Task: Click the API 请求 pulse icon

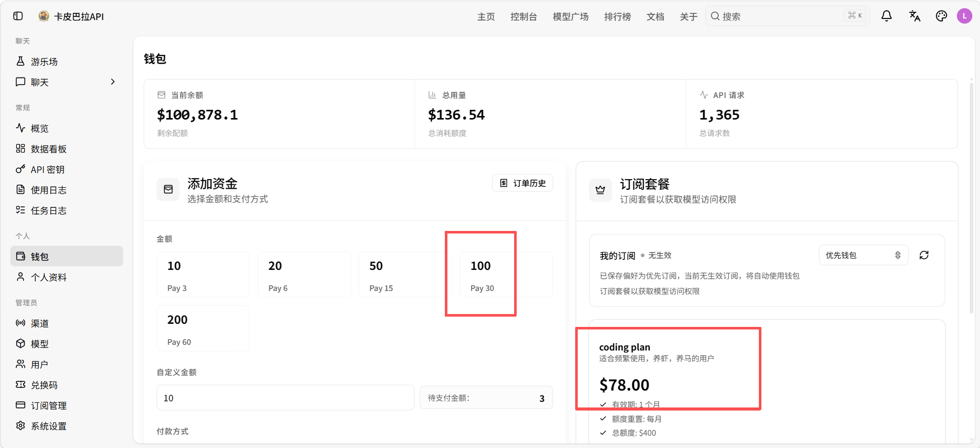Action: pos(703,95)
